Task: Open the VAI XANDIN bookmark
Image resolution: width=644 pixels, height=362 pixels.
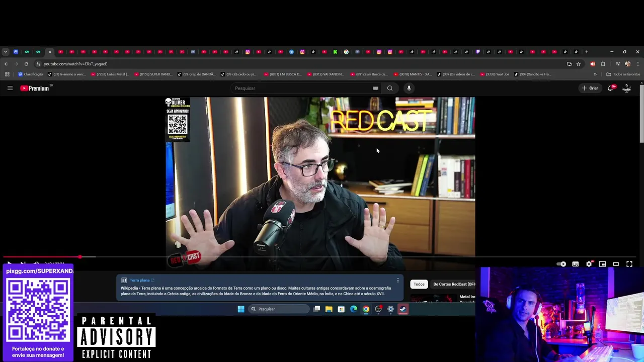Action: 326,74
